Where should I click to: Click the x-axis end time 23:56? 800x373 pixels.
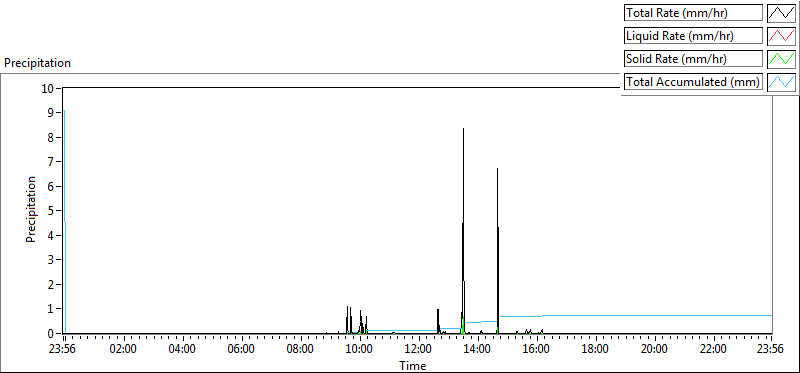coord(771,350)
